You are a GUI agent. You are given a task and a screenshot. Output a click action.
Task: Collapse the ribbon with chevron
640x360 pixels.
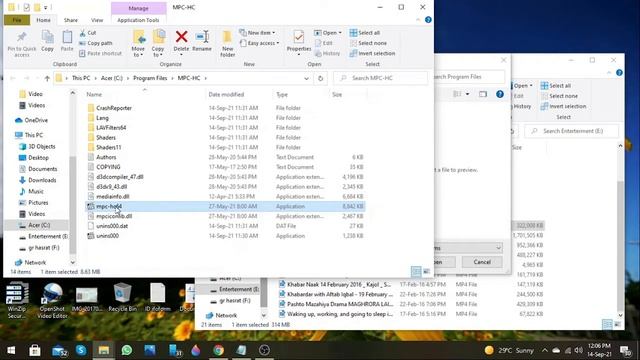[418, 20]
